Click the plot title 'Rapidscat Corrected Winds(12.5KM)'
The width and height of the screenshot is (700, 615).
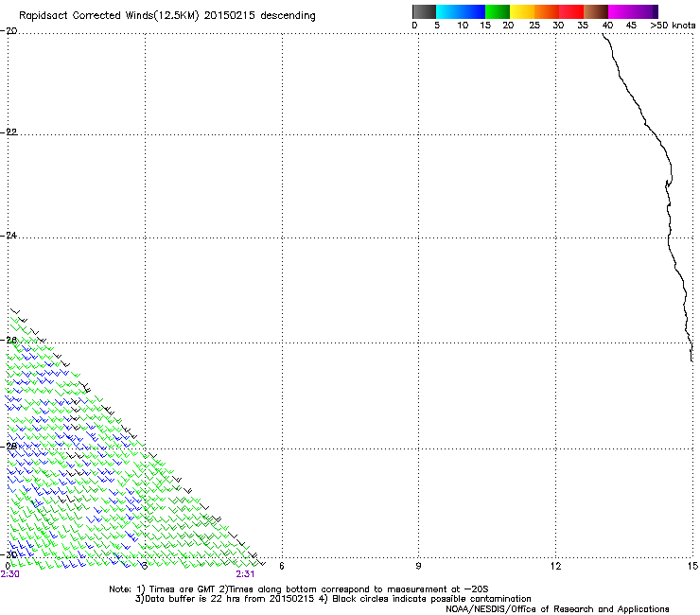coord(109,16)
